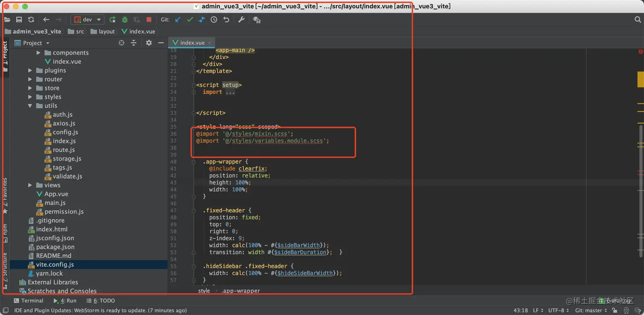Hide the Project tool window
Screen dimensions: 644x315
coord(161,43)
